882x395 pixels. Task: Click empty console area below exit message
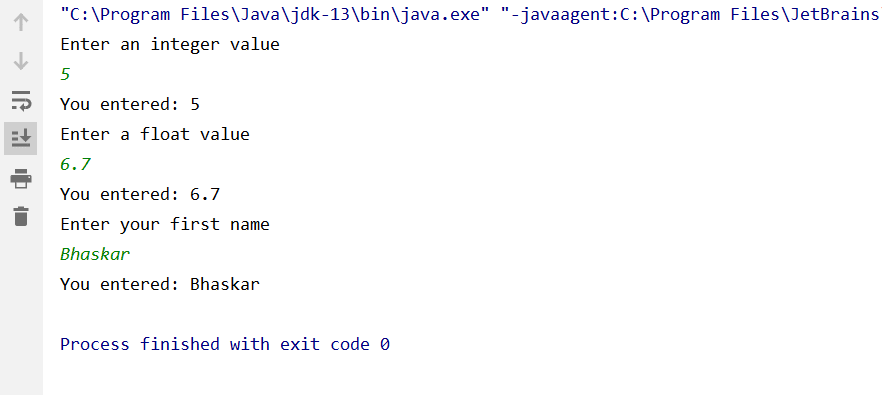[x=461, y=376]
